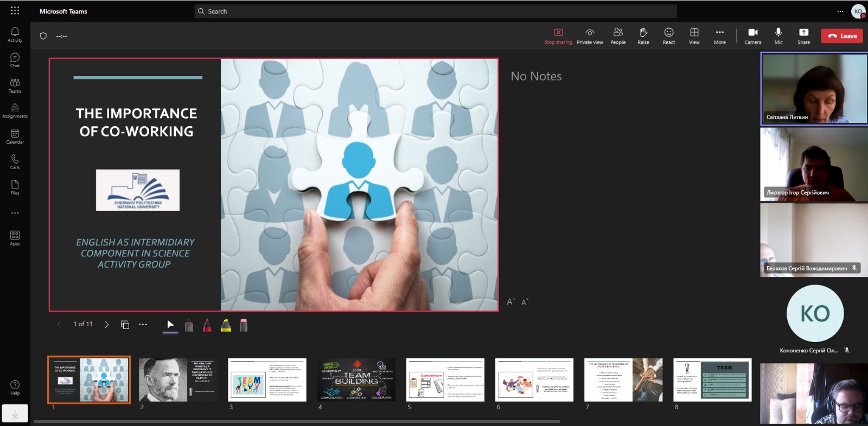
Task: Pick the yellow highlighter tool
Action: pyautogui.click(x=226, y=325)
